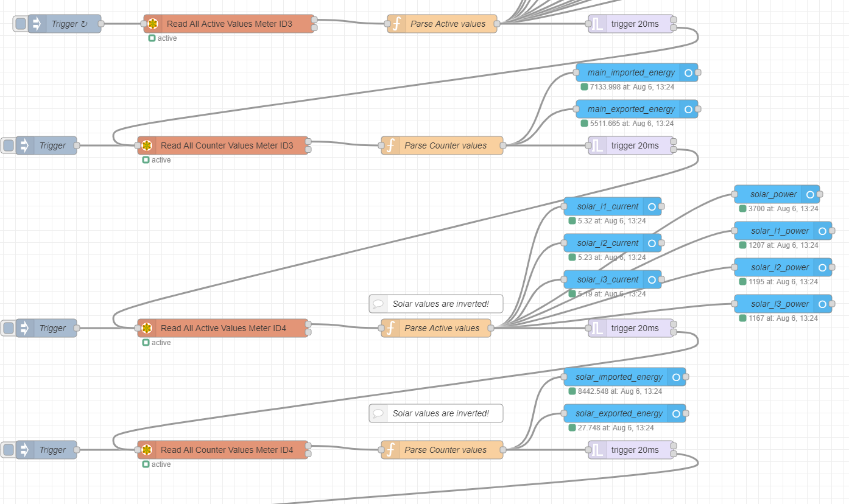The image size is (849, 504).
Task: Click the speech bubble icon on upper Solar comment
Action: (x=379, y=304)
